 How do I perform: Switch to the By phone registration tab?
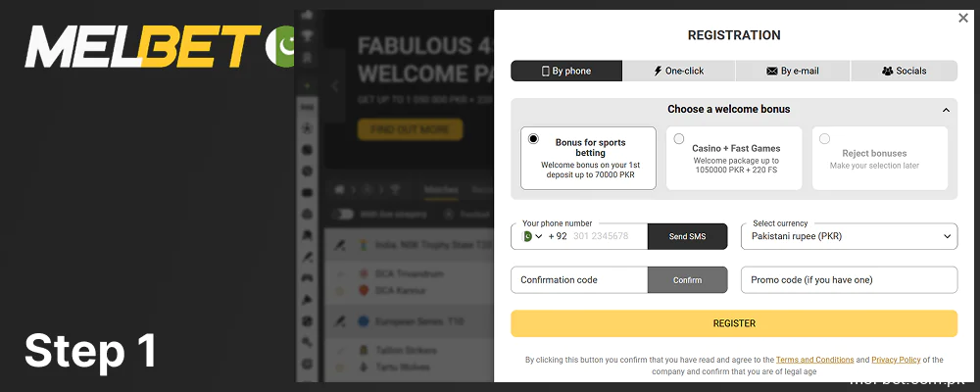pos(566,71)
